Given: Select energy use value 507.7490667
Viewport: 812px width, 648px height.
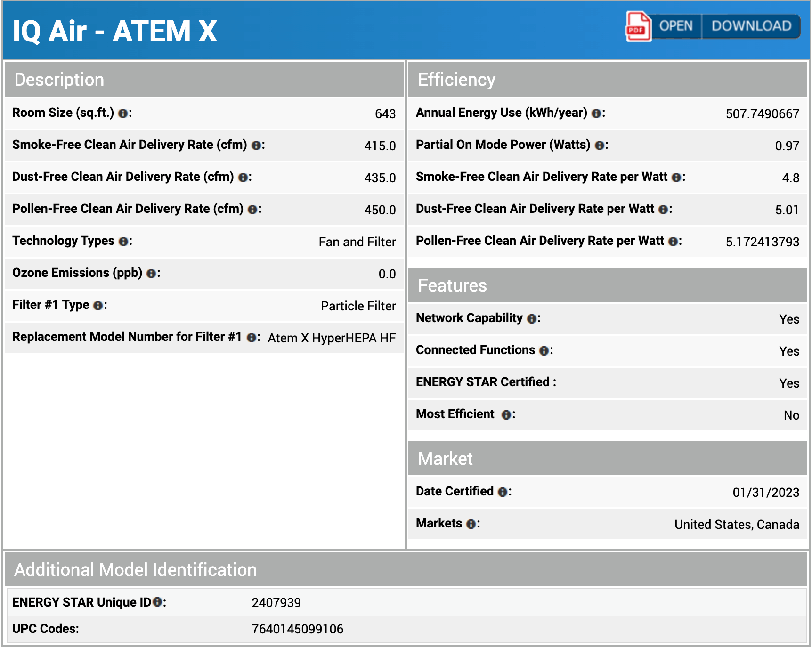Looking at the screenshot, I should (763, 114).
